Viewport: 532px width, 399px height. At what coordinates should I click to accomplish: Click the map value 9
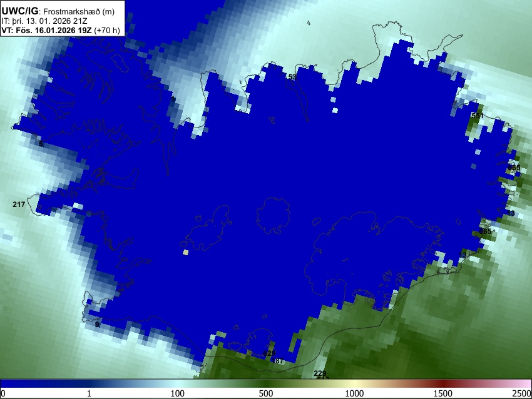click(x=97, y=325)
